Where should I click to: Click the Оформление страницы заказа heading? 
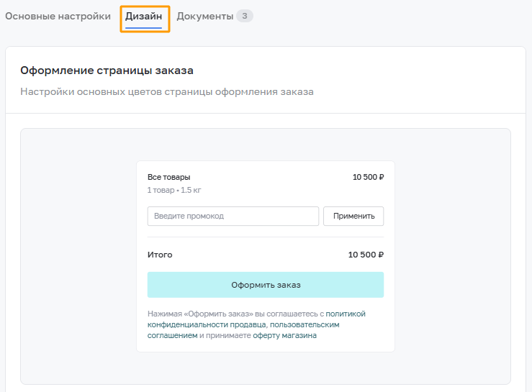click(107, 70)
